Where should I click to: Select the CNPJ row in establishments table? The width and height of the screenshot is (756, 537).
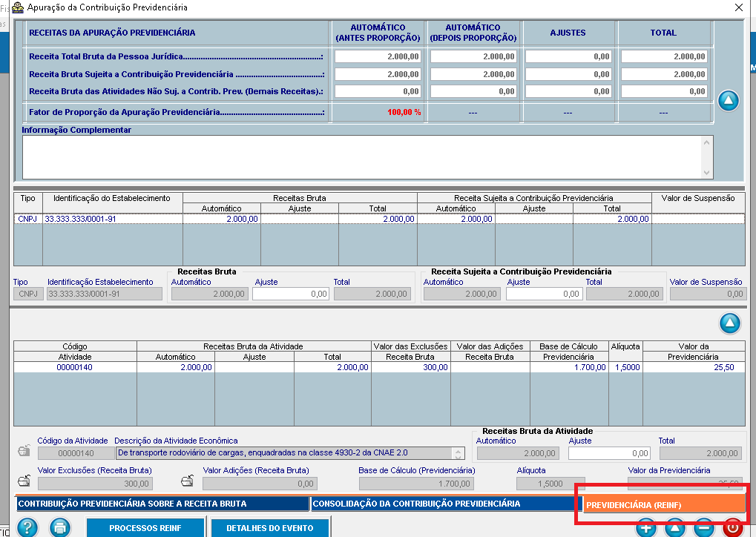click(x=379, y=219)
